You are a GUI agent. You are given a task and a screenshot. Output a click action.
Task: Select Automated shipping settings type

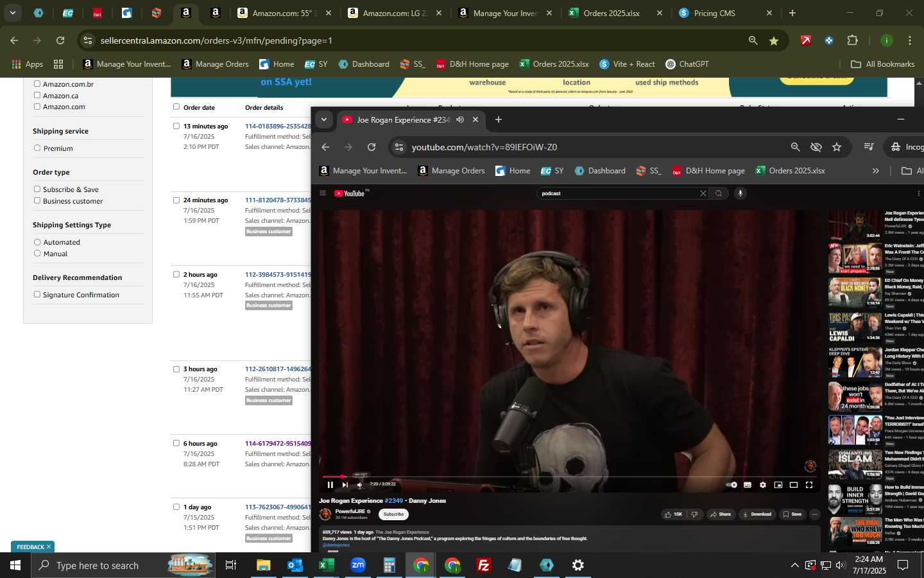coord(37,242)
